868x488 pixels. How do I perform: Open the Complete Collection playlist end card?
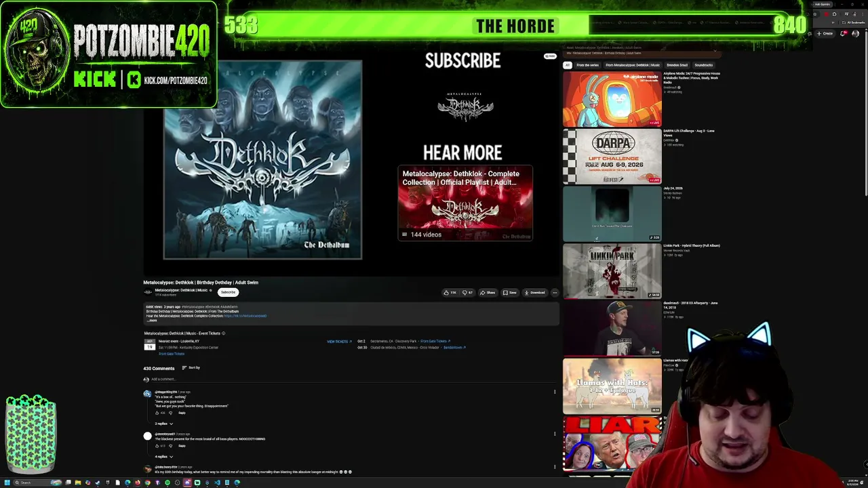[465, 203]
